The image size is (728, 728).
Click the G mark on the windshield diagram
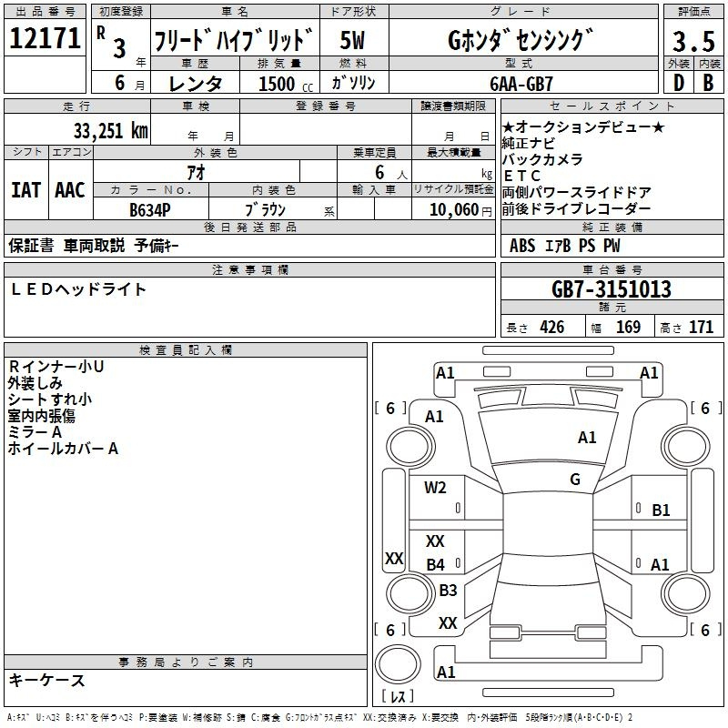575,480
